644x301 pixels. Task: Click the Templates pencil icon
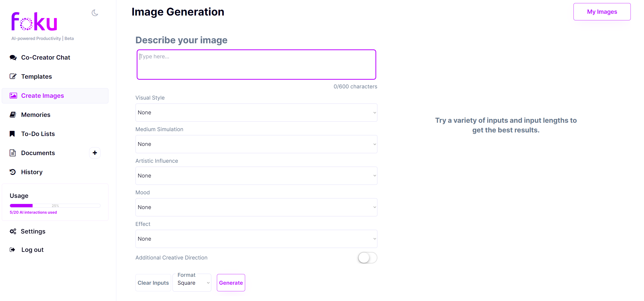(x=13, y=76)
